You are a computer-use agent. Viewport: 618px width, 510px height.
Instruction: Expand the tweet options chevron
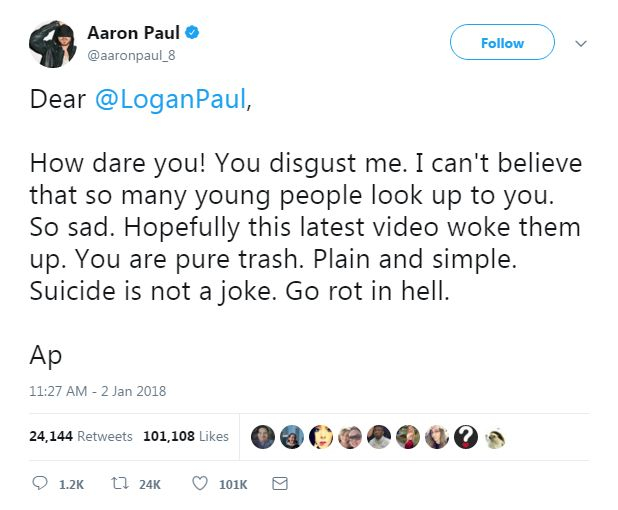pos(581,43)
